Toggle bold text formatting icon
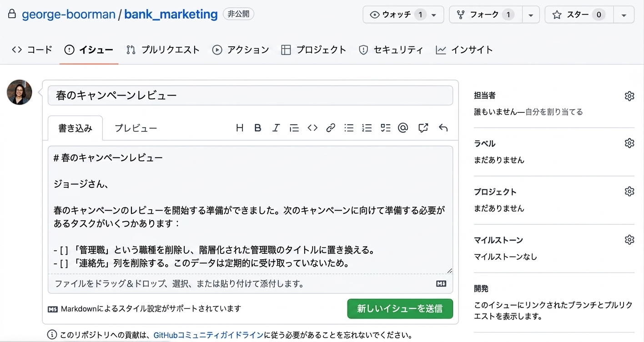Image resolution: width=644 pixels, height=342 pixels. tap(257, 128)
